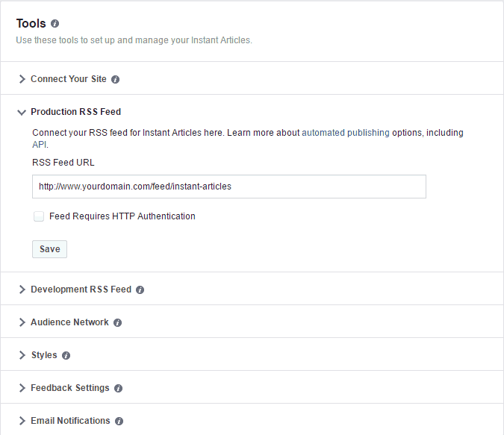Expand the Development RSS Feed chevron

click(x=22, y=290)
